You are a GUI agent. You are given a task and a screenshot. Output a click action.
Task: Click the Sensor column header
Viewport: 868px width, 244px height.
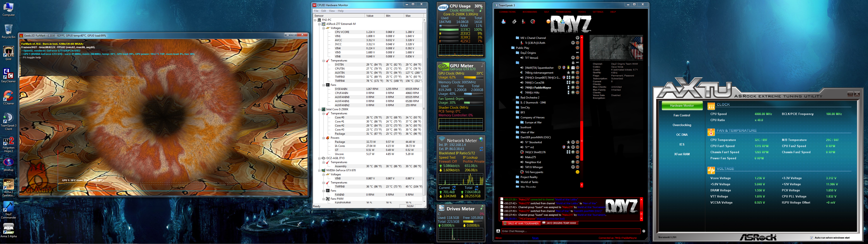(x=339, y=16)
